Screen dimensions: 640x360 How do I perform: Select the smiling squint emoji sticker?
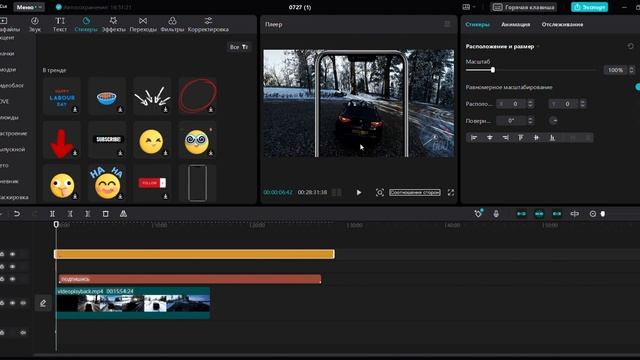[x=152, y=140]
